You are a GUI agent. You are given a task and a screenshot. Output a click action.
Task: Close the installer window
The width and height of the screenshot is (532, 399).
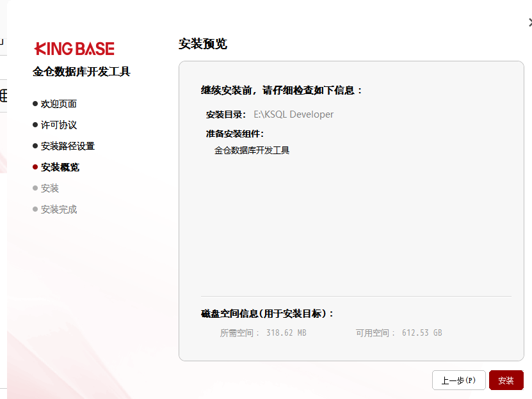pos(529,22)
